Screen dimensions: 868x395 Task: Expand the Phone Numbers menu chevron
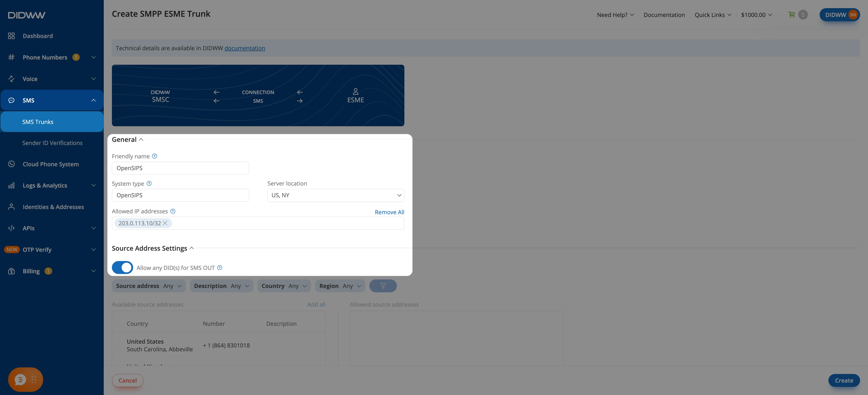click(x=94, y=57)
